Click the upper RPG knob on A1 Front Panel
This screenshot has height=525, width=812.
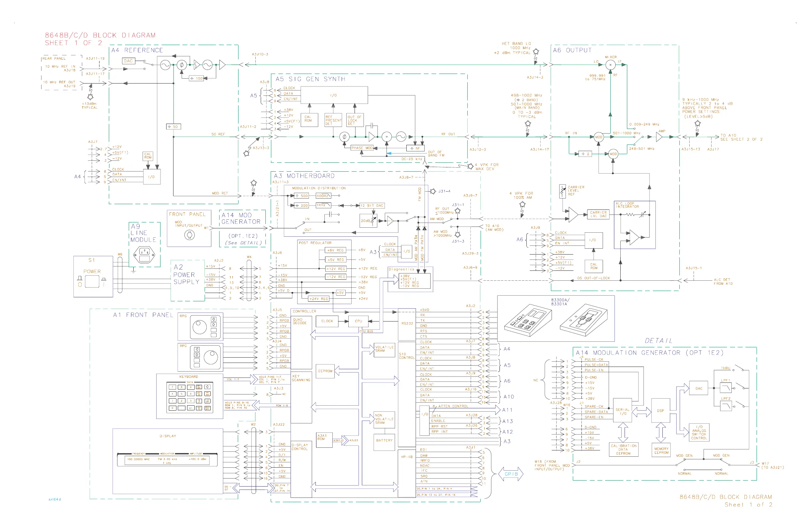coord(200,327)
